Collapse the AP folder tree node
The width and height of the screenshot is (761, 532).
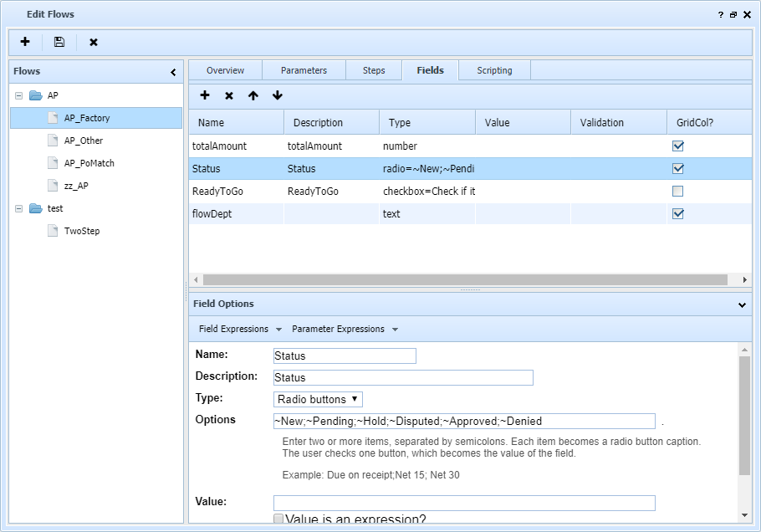click(x=18, y=95)
